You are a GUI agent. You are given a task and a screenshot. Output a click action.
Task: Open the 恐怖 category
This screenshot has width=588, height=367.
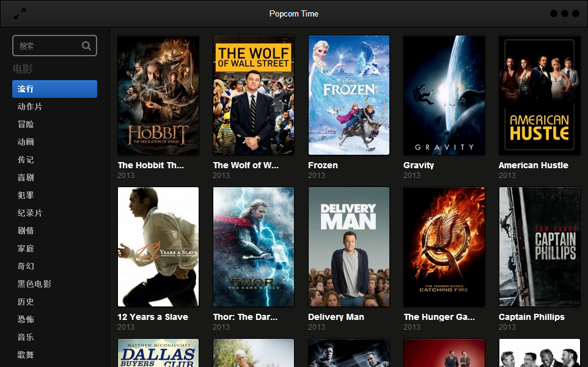coord(26,319)
